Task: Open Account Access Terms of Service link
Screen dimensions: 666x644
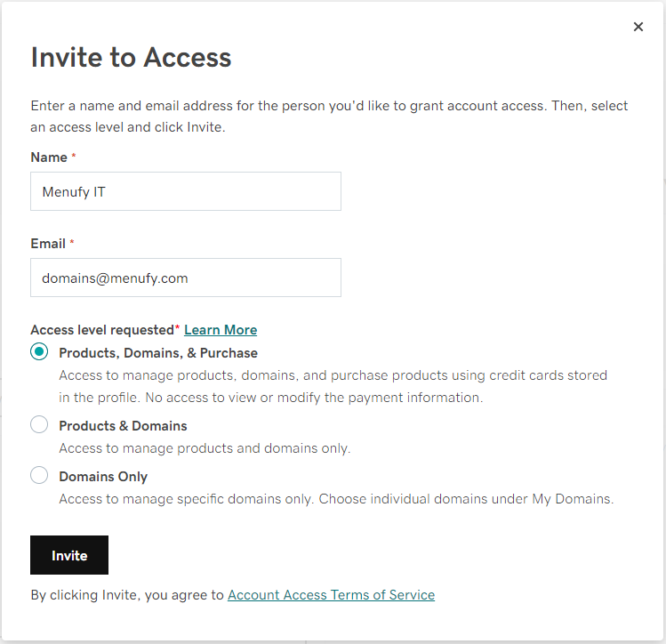Action: (332, 595)
